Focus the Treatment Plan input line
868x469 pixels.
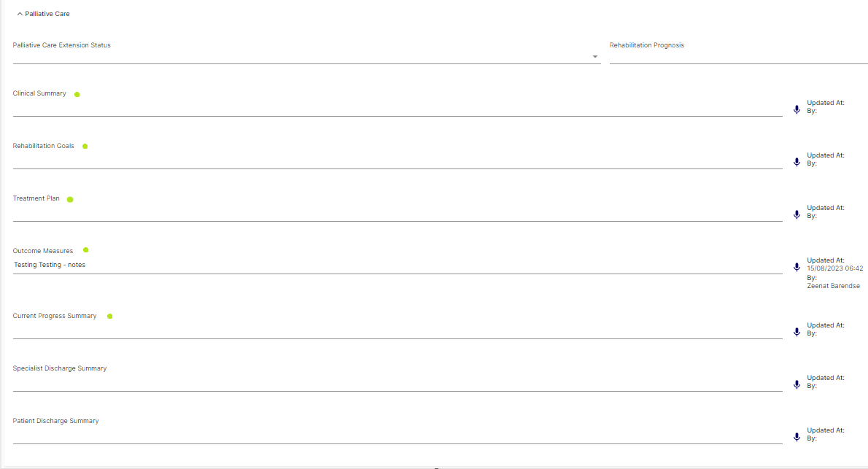(x=398, y=214)
